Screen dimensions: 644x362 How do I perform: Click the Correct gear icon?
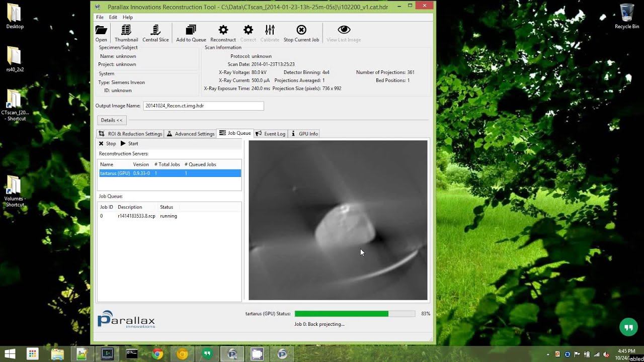248,33
